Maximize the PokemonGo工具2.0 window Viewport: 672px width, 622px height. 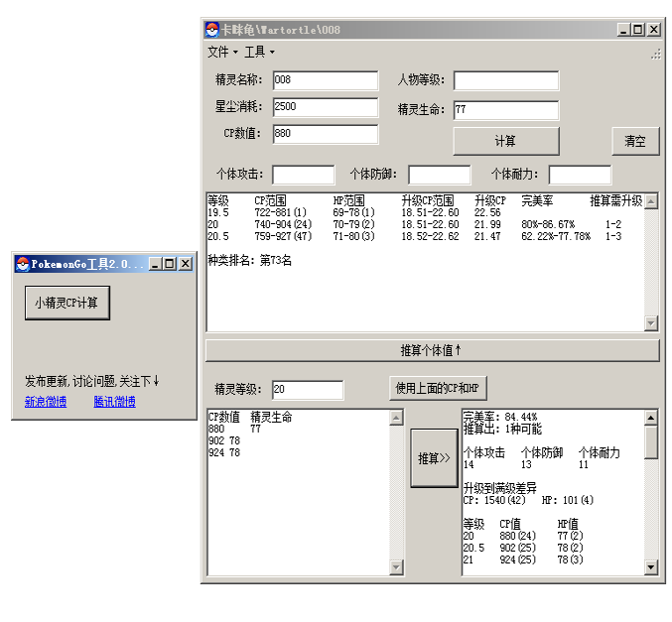pyautogui.click(x=170, y=264)
